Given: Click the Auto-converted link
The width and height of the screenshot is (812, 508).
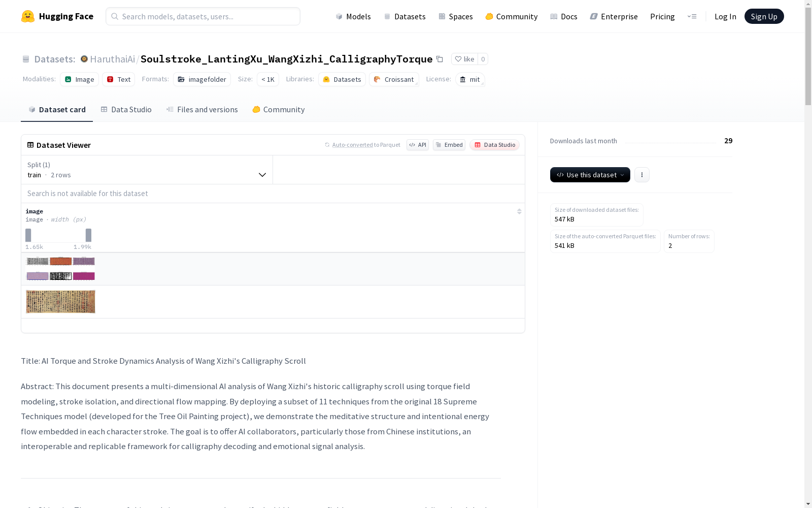Looking at the screenshot, I should coord(353,145).
